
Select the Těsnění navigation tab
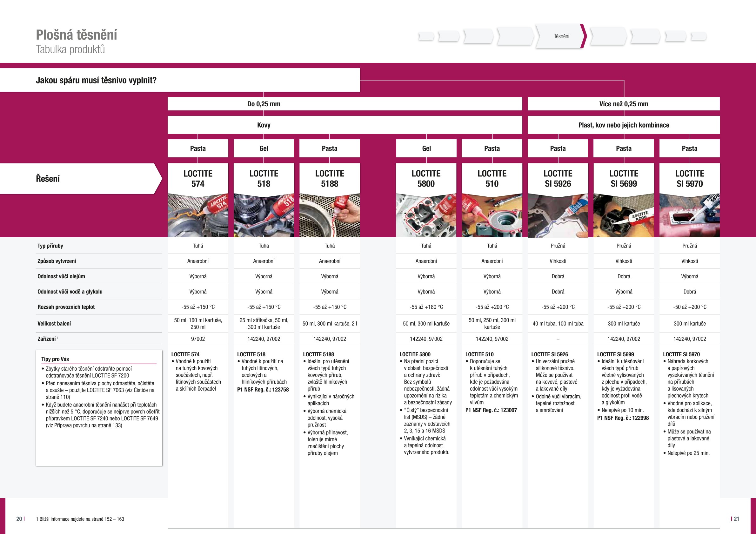(x=561, y=36)
